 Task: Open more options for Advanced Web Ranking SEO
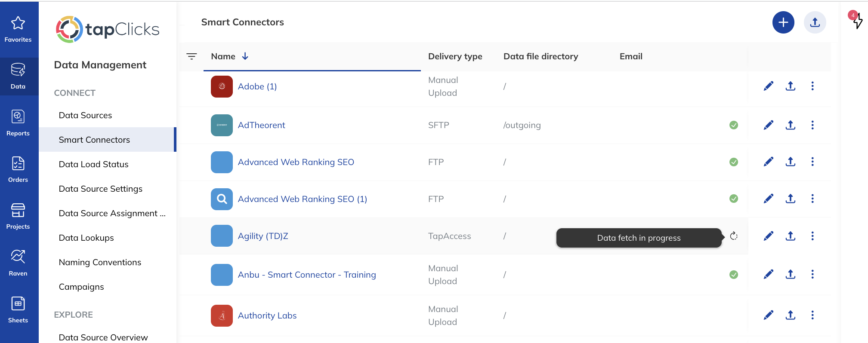click(812, 162)
